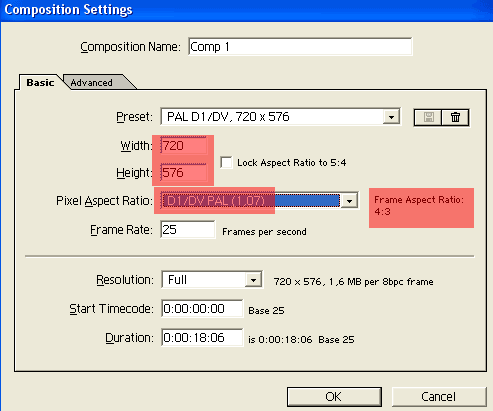Click the Full resolution combo box text
The image size is (493, 411).
177,280
